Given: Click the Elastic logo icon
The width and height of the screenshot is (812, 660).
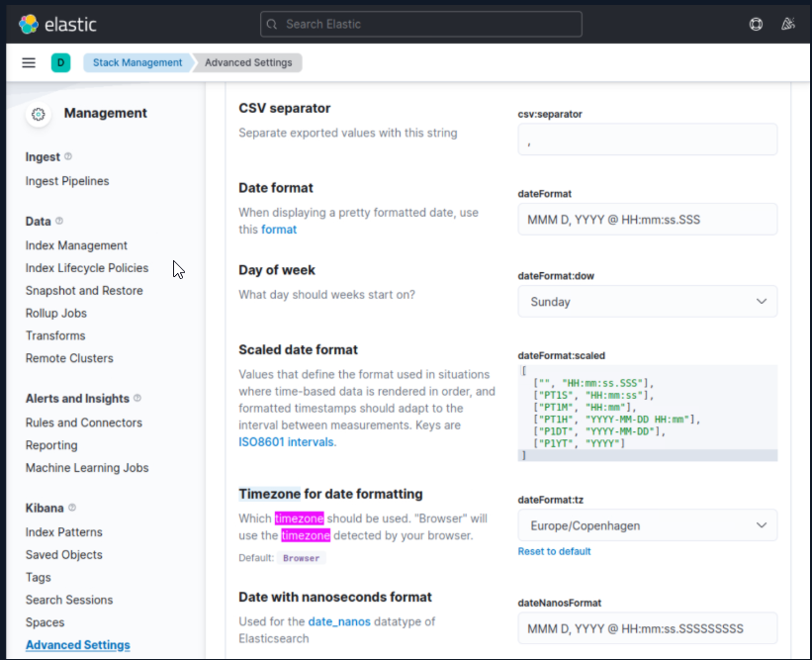Looking at the screenshot, I should click(x=29, y=24).
